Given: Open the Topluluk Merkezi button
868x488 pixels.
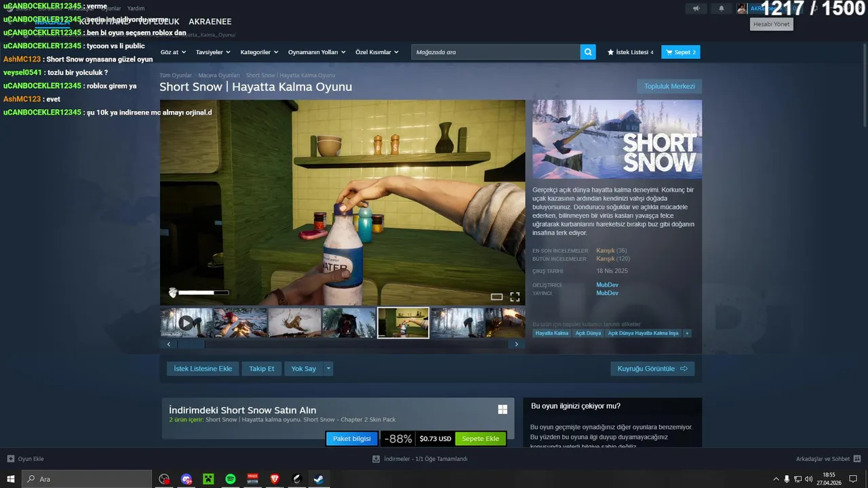Looking at the screenshot, I should pos(669,87).
